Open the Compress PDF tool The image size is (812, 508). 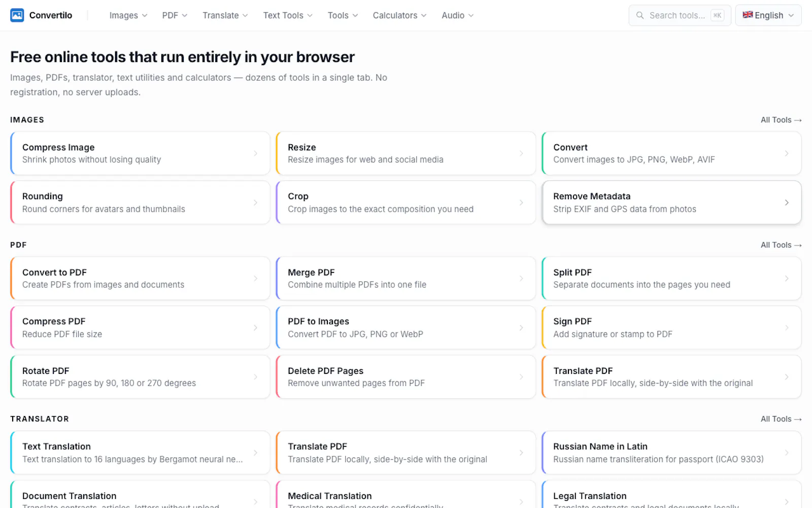point(140,328)
